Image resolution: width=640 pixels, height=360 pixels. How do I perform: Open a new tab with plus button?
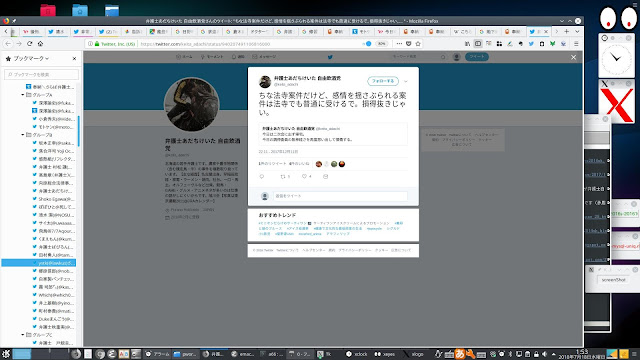pos(567,31)
